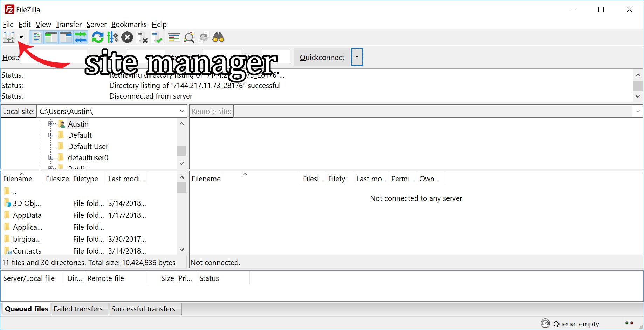Toggle message log display
Viewport: 644px width, 330px height.
coord(36,37)
